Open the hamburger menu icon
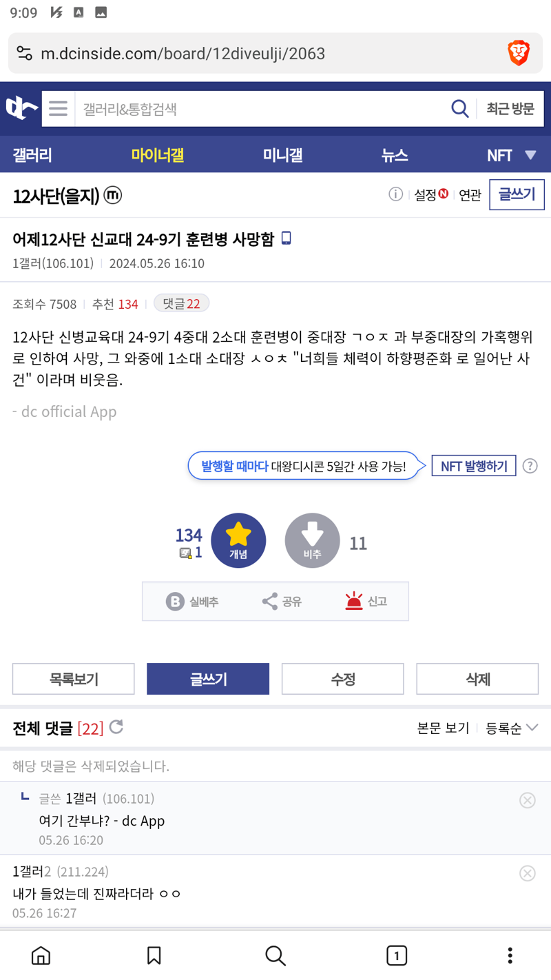 coord(58,109)
